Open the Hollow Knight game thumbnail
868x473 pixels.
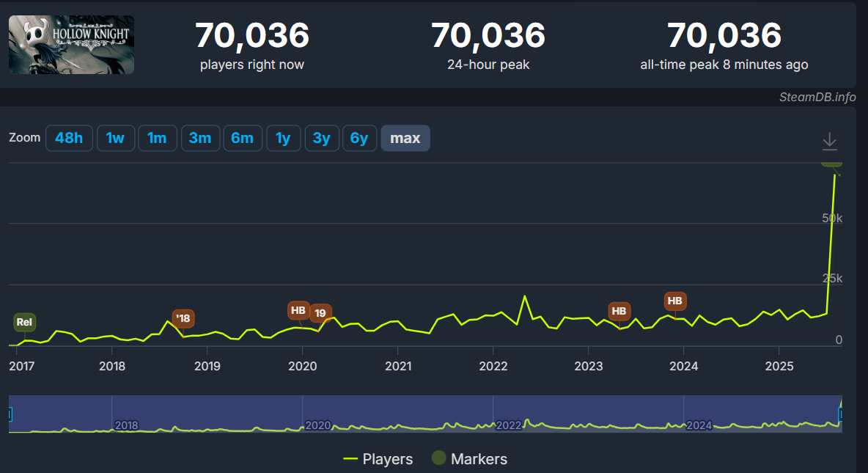pos(71,45)
